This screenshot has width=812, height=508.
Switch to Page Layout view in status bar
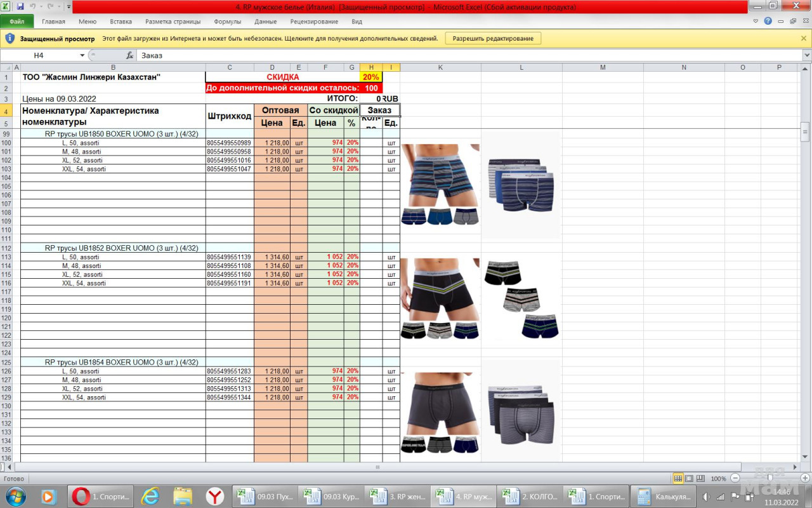click(690, 478)
